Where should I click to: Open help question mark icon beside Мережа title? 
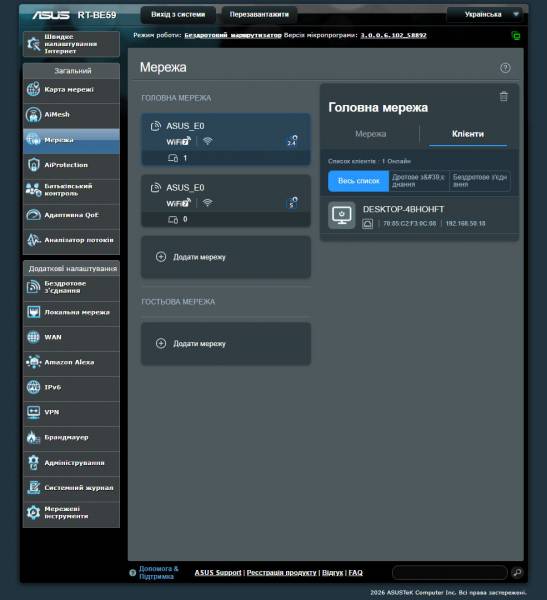(505, 68)
